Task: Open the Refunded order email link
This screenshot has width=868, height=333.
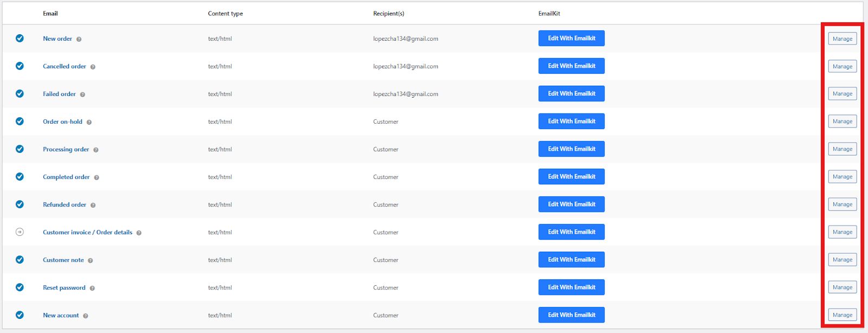Action: 65,204
